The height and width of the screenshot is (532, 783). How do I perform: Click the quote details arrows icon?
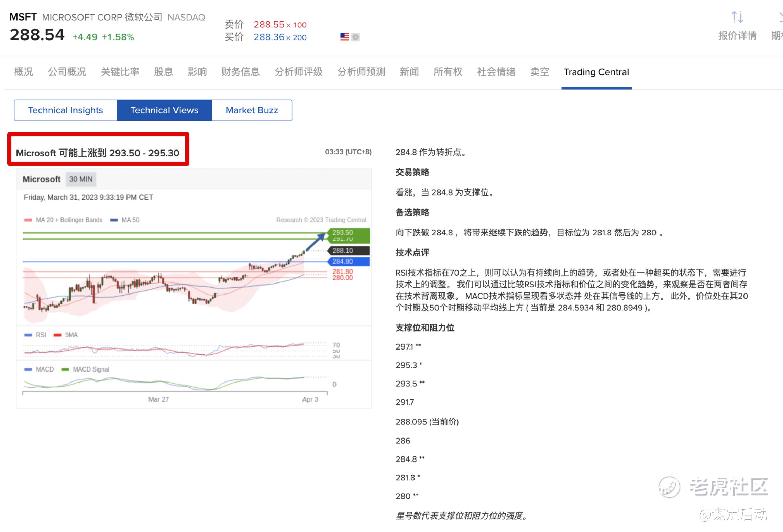[x=737, y=17]
